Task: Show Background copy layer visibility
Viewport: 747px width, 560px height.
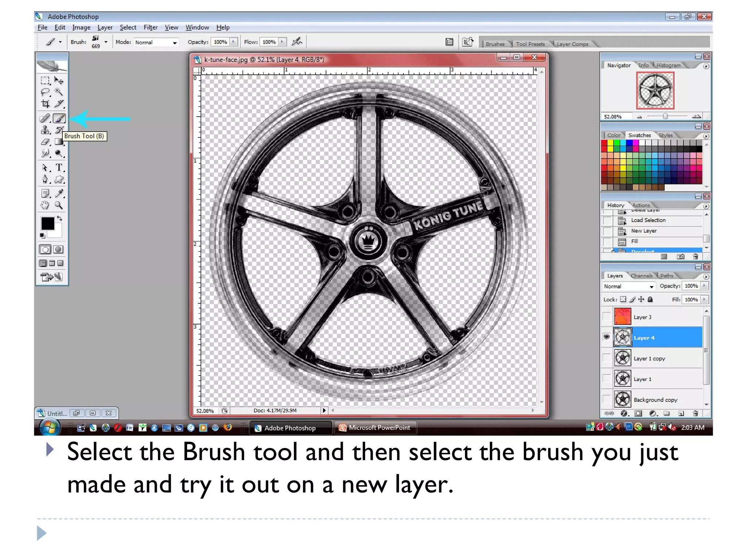Action: (607, 399)
